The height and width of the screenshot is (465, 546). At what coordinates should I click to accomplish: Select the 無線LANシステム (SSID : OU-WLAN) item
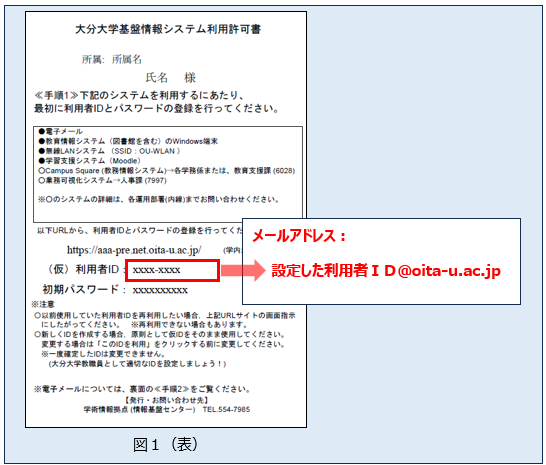(109, 151)
